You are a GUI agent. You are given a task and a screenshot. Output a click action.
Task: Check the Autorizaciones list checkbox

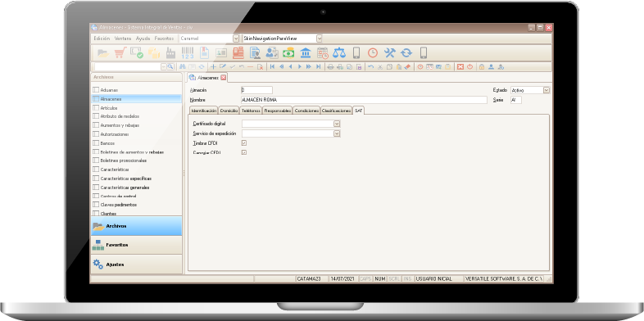(x=96, y=134)
